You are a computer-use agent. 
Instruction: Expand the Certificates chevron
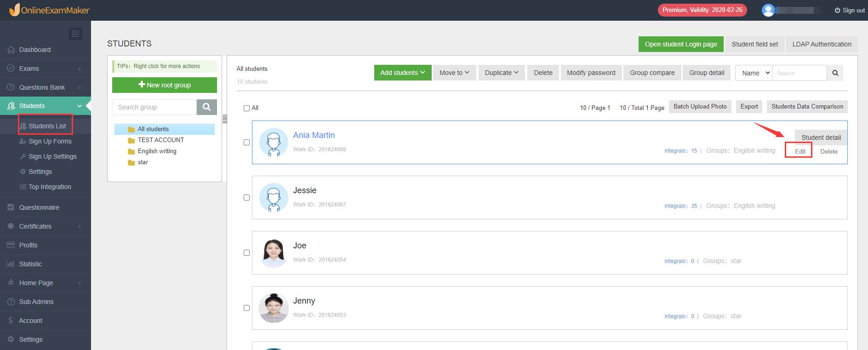point(80,226)
